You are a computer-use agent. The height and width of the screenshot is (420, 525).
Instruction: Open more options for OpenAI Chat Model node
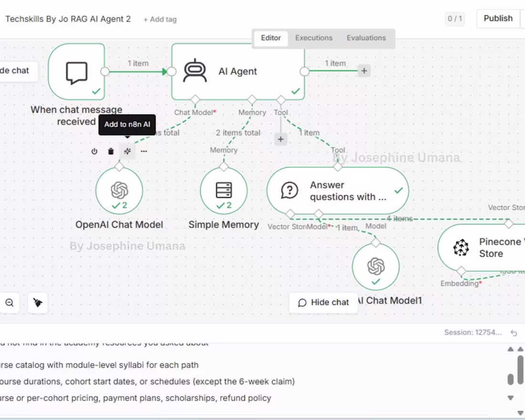point(144,151)
